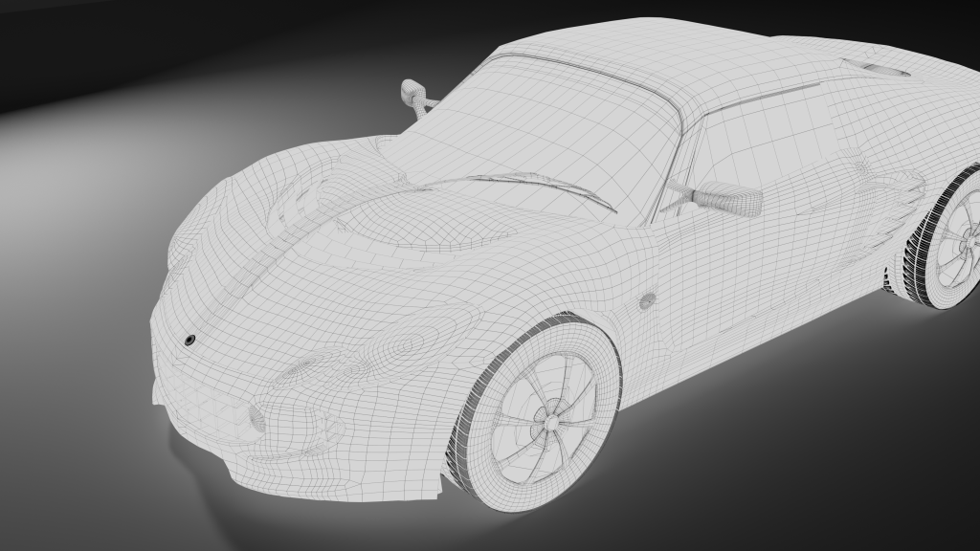Click the far-side wing mirror
This screenshot has height=551, width=980.
(414, 94)
